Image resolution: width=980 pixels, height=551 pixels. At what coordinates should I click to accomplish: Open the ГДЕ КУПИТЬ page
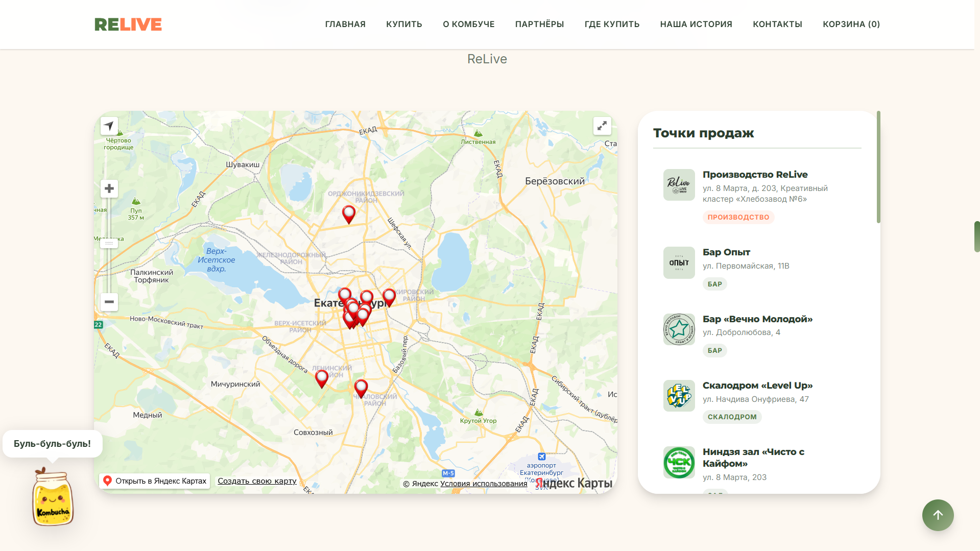(612, 25)
